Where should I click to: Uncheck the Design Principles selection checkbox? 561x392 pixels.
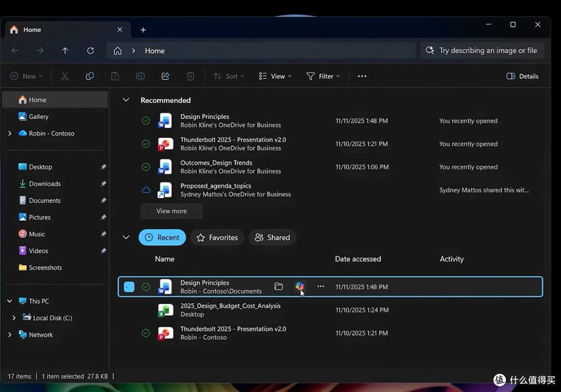129,287
